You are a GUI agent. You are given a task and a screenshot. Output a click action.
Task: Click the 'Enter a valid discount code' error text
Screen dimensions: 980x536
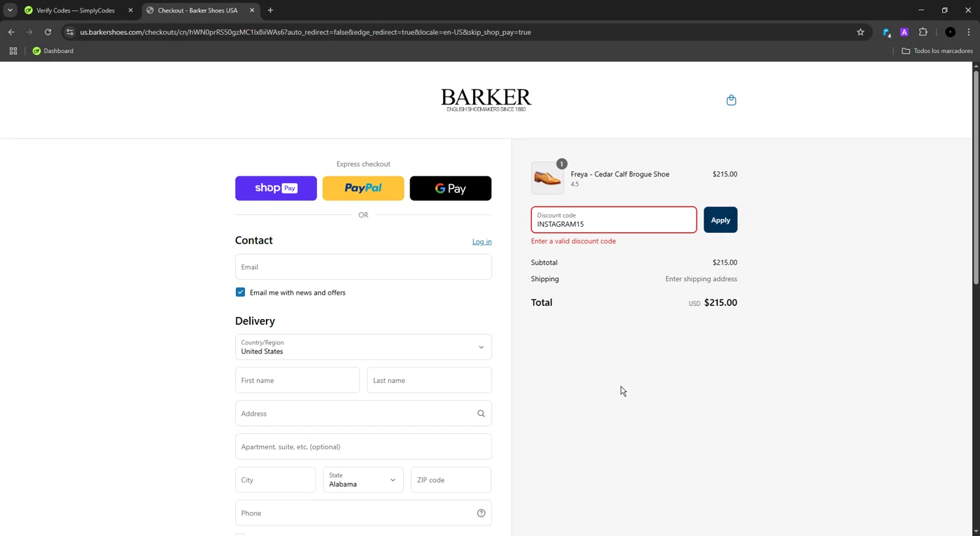pos(573,241)
